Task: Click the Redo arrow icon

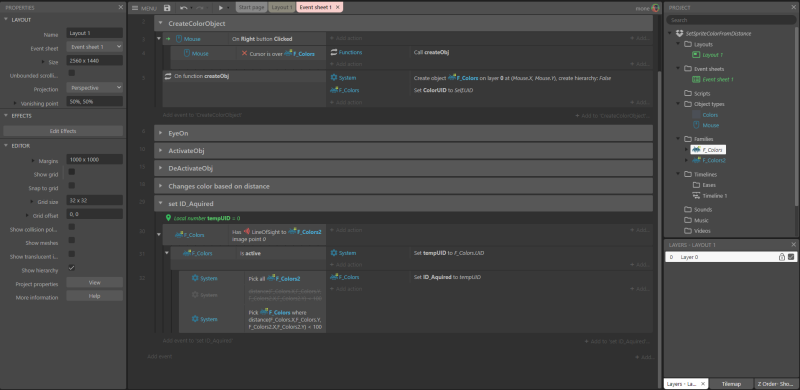Action: coord(200,8)
